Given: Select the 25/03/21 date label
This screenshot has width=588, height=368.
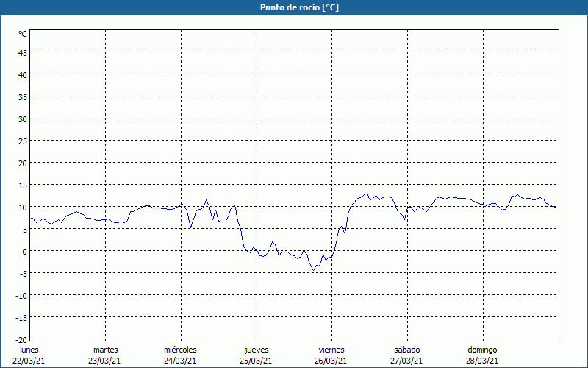Looking at the screenshot, I should 256,361.
